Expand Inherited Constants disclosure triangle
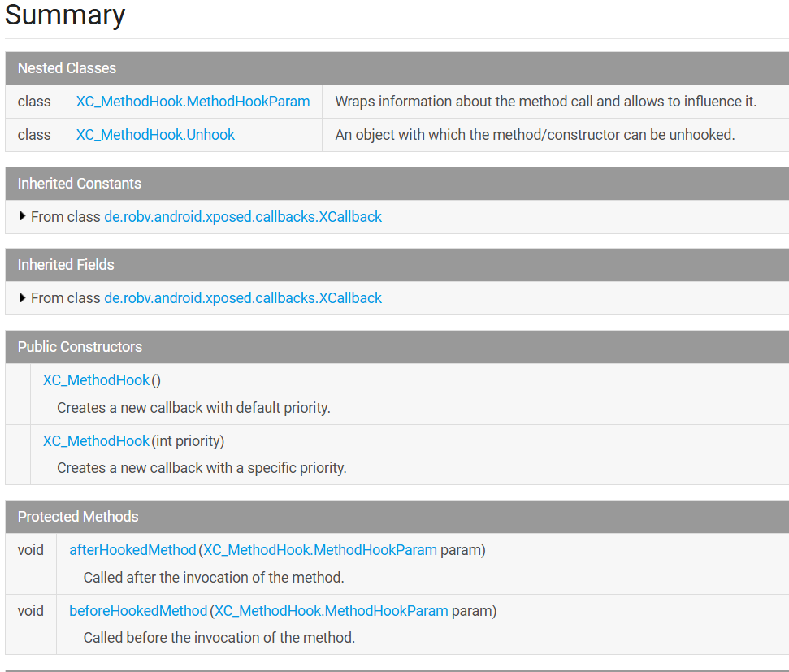 point(22,216)
